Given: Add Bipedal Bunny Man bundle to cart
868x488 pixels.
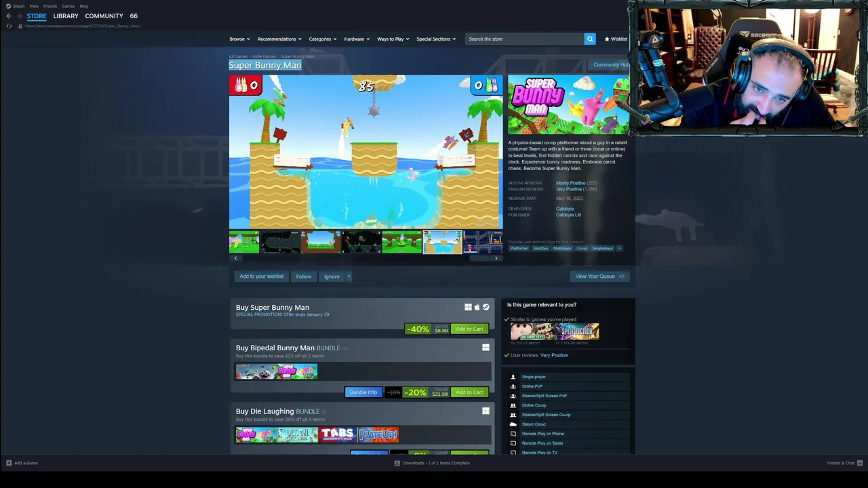Looking at the screenshot, I should click(469, 392).
